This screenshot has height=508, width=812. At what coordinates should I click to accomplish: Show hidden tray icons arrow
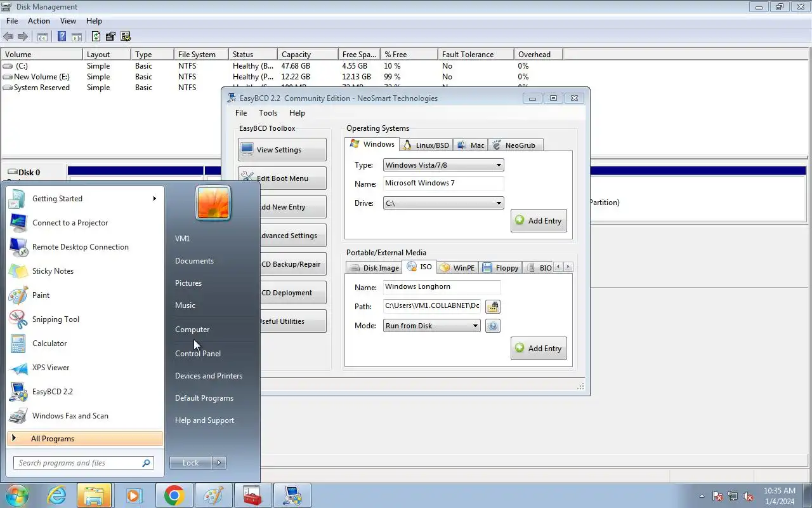[x=702, y=497]
